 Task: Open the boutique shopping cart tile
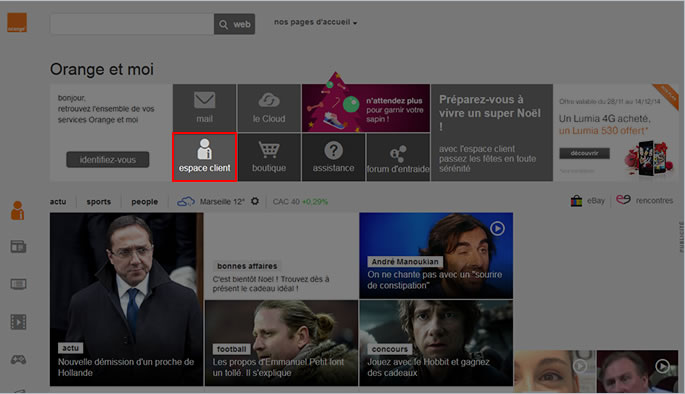click(x=269, y=157)
